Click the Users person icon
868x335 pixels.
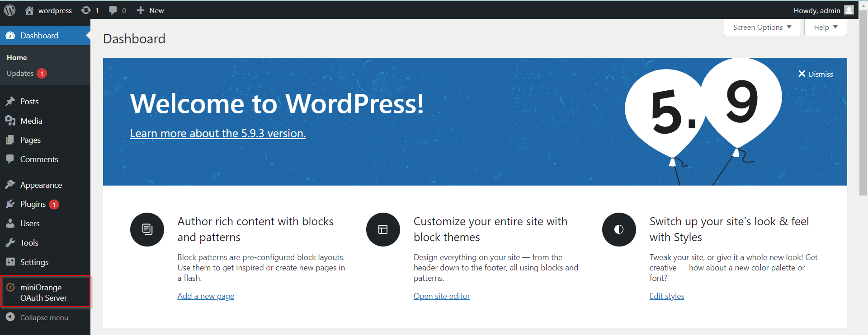10,223
